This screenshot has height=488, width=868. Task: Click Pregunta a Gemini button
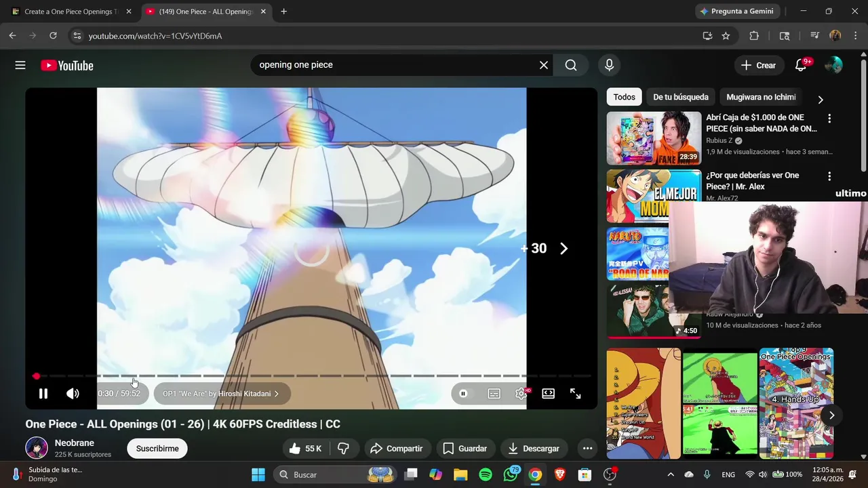tap(737, 12)
